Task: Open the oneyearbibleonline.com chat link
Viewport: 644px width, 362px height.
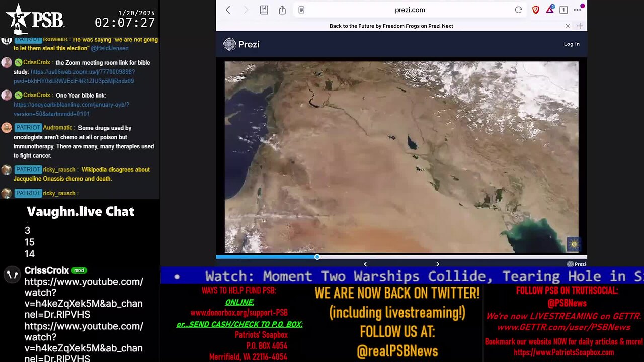Action: [x=71, y=109]
